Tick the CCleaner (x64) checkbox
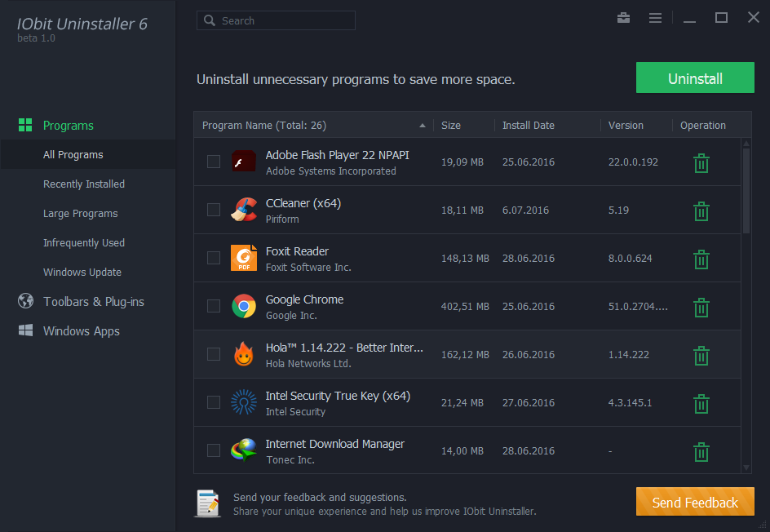The width and height of the screenshot is (770, 532). (214, 210)
